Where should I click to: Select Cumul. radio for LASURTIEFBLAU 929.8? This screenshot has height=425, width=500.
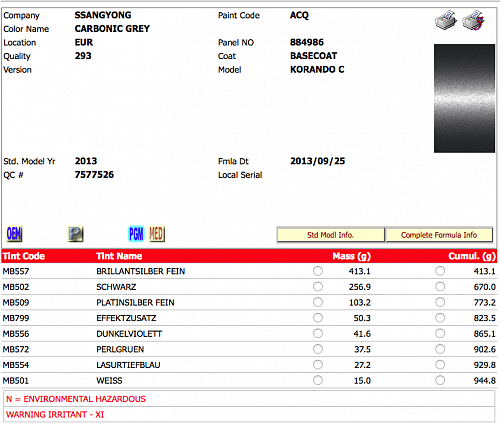pos(440,365)
